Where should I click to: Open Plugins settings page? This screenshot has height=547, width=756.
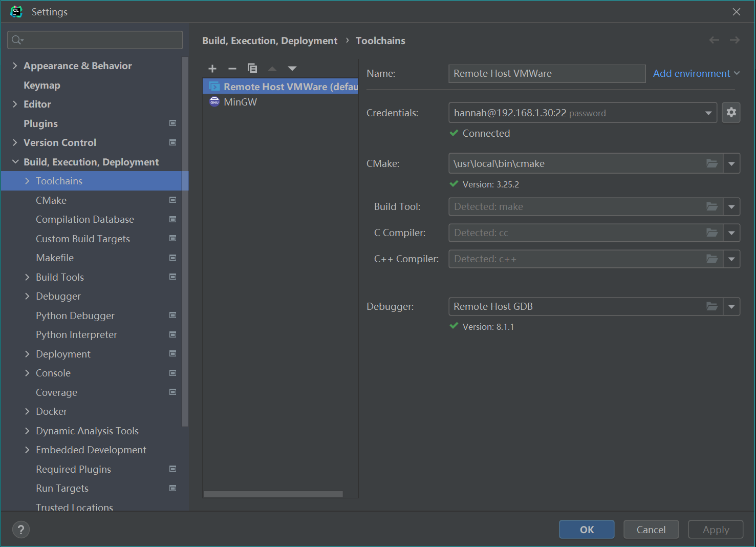pyautogui.click(x=40, y=123)
